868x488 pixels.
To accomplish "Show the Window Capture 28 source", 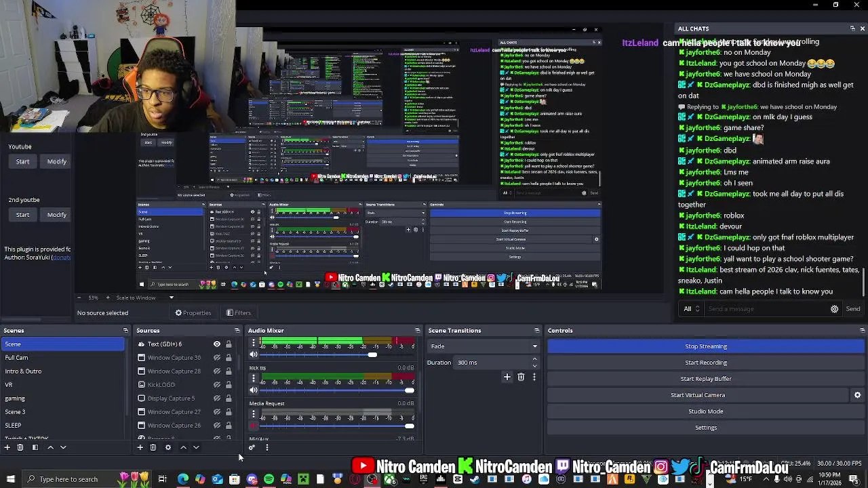I will tap(217, 371).
